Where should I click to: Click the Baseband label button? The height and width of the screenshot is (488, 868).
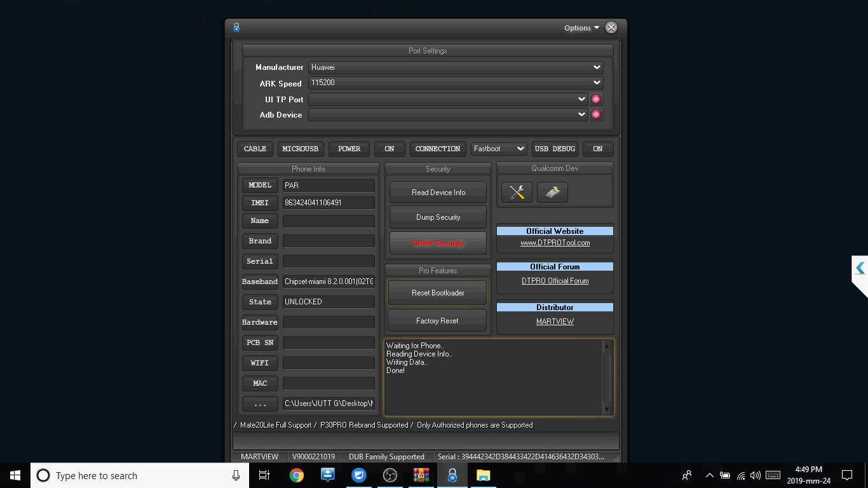[260, 281]
